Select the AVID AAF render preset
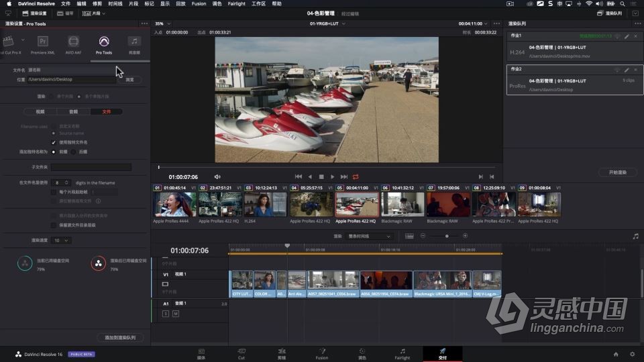 point(74,42)
